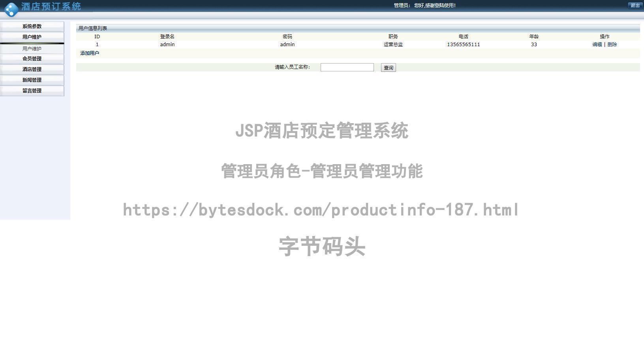
Task: Open the 系统参数 menu section
Action: (x=32, y=26)
